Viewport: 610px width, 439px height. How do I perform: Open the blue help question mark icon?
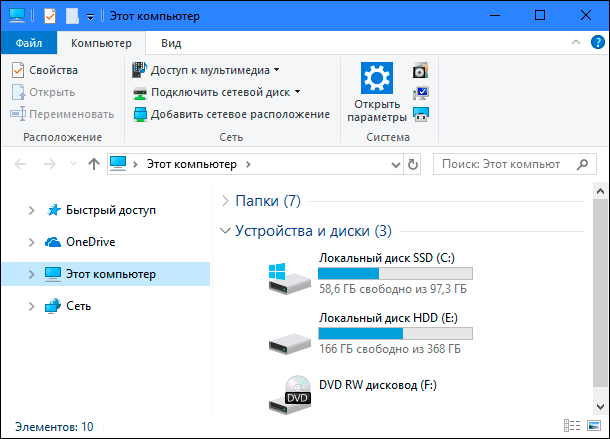point(598,42)
